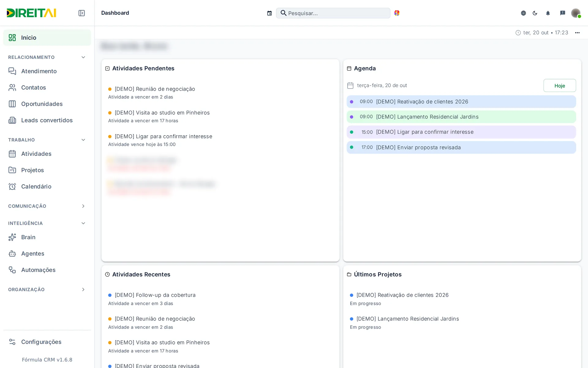The height and width of the screenshot is (368, 588).
Task: Collapse the Trabalho section
Action: (83, 140)
